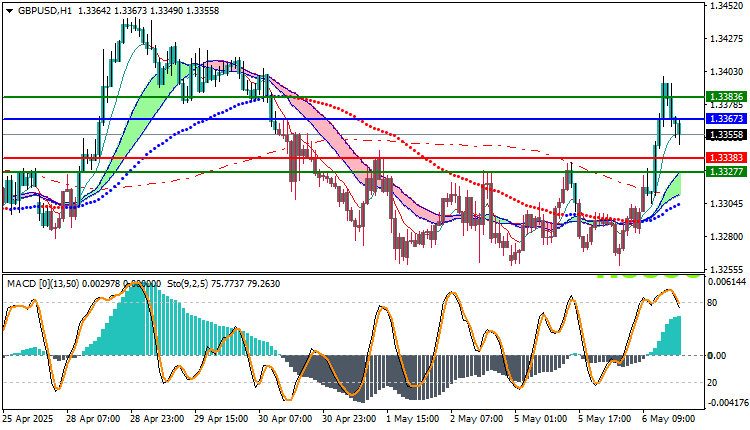Click the 1.34520 price scale value

point(727,6)
